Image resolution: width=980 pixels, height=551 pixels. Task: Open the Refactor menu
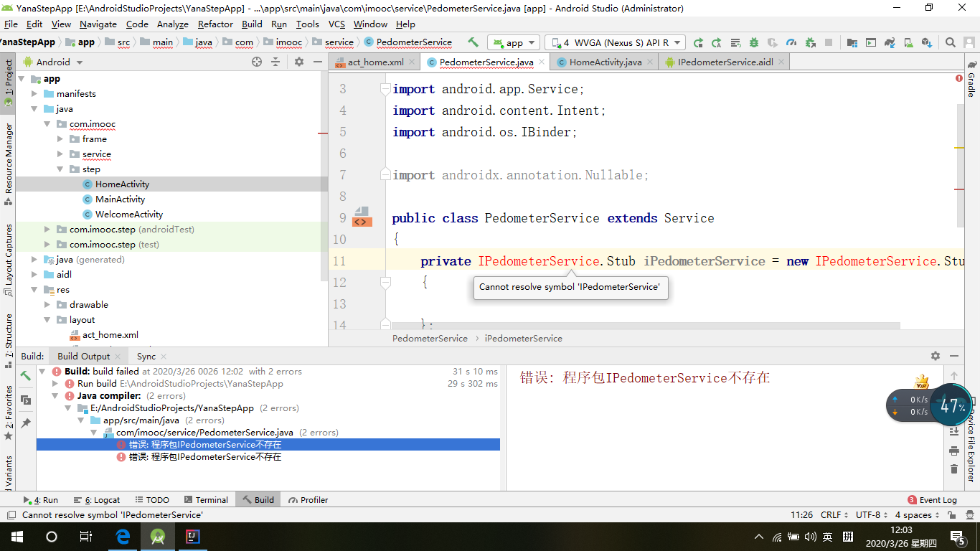pyautogui.click(x=215, y=24)
